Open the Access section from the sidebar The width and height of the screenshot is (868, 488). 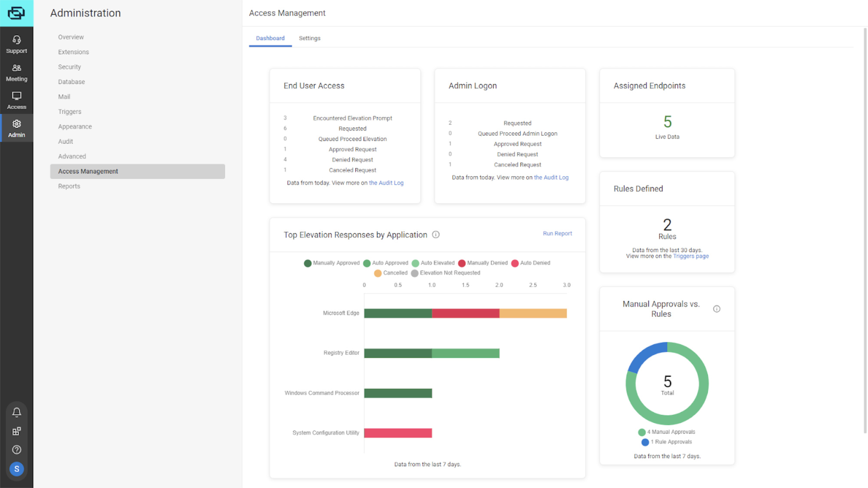click(x=16, y=100)
